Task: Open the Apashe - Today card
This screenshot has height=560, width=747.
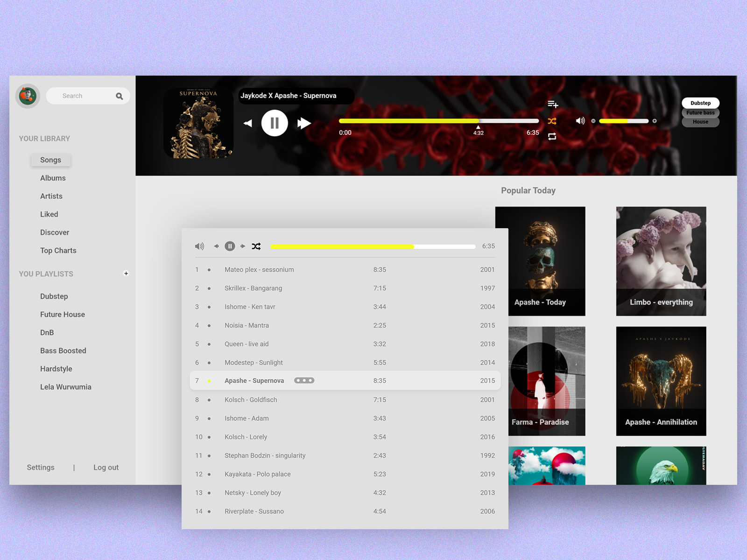Action: point(540,261)
